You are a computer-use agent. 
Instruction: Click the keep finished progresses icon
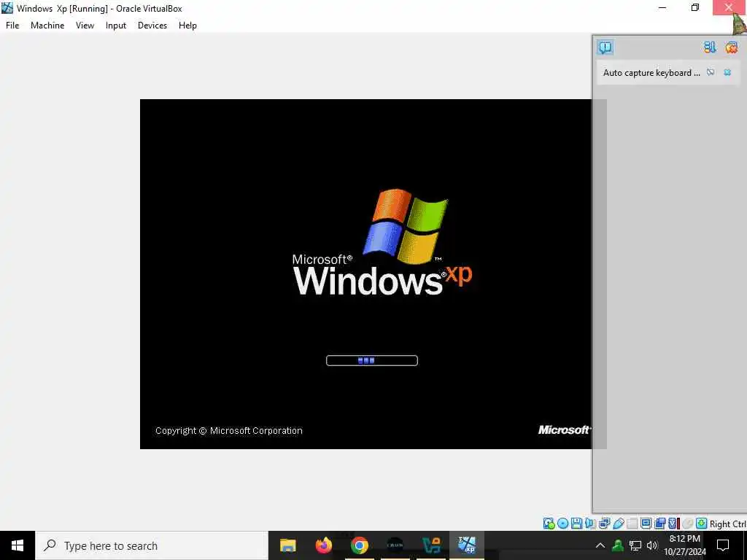click(710, 47)
